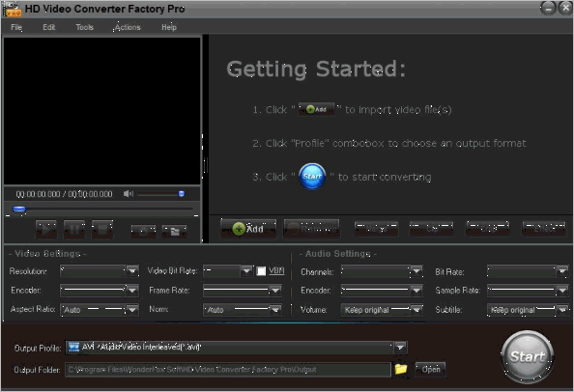Click the Merge button
The image size is (574, 392).
coord(376,229)
